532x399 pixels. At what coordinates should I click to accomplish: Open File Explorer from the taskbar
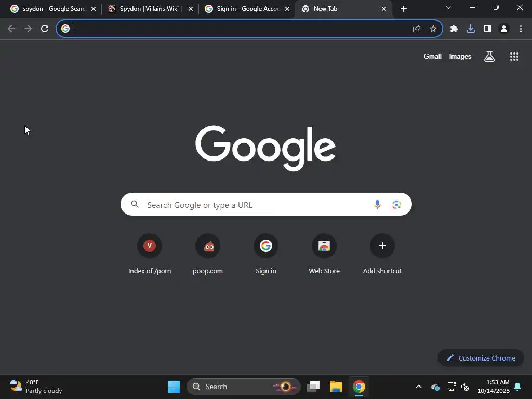coord(336,387)
